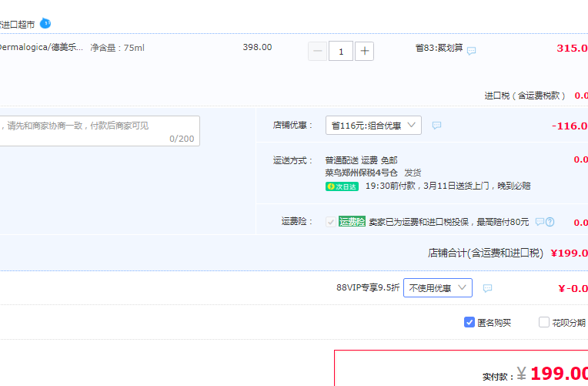Viewport: 588px width, 386px height.
Task: Click the 实付款 total amount label
Action: 498,377
